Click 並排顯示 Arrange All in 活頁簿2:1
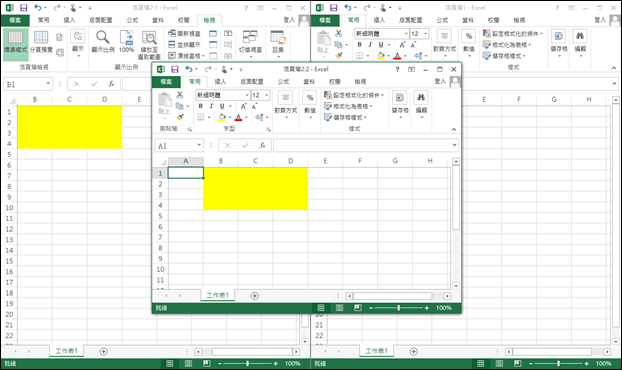622x370 pixels. tap(184, 45)
